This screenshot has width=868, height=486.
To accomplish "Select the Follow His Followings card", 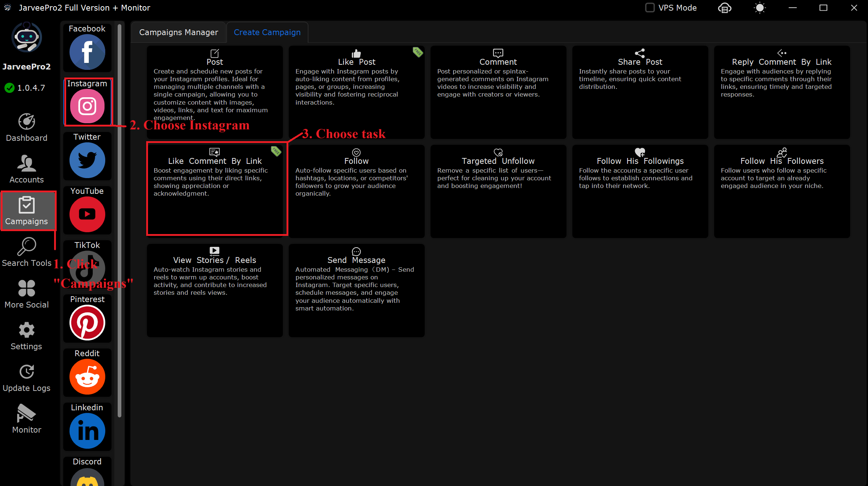I will click(x=640, y=191).
